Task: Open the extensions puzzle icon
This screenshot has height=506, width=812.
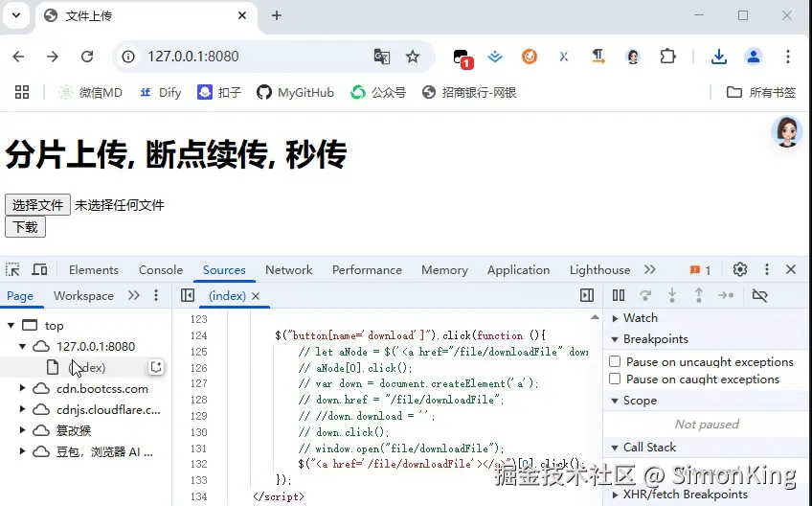Action: coord(668,57)
